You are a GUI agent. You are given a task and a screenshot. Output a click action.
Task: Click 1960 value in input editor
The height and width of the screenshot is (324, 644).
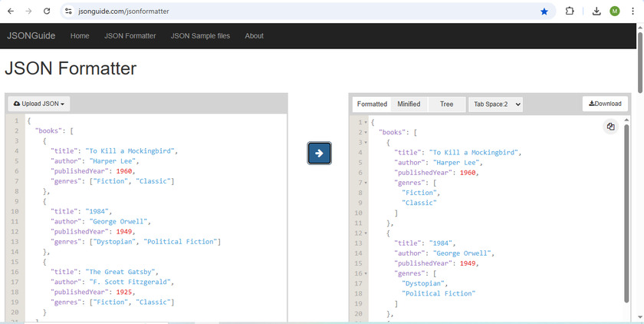(124, 171)
